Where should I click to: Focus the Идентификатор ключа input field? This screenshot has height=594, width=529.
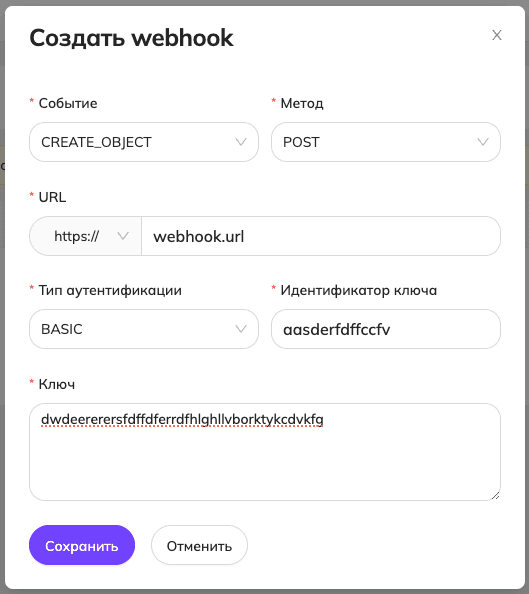point(386,329)
